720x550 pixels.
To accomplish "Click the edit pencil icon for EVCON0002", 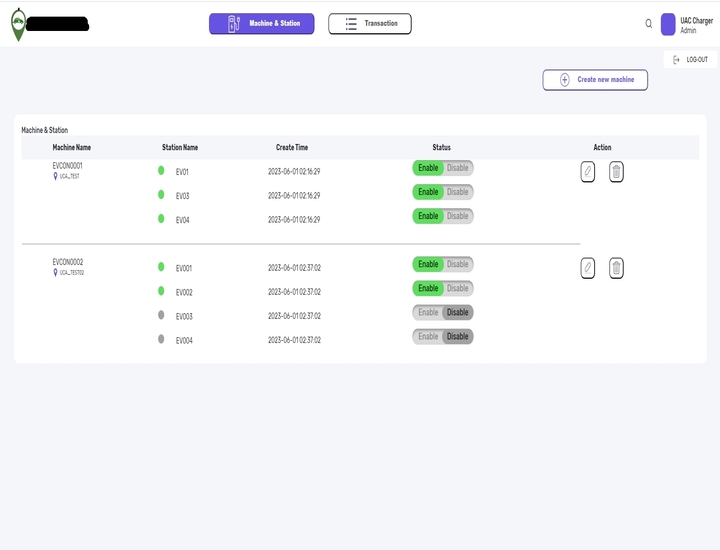I will (x=588, y=268).
